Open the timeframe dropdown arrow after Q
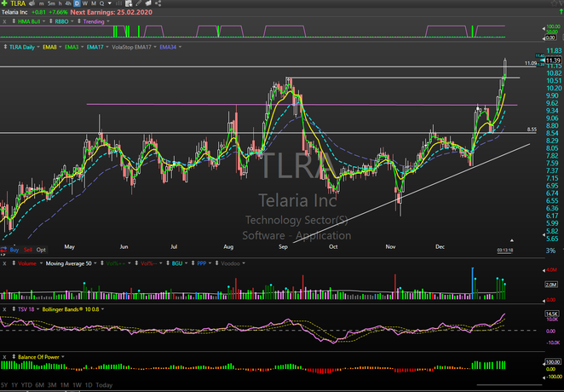This screenshot has width=564, height=392. click(110, 3)
